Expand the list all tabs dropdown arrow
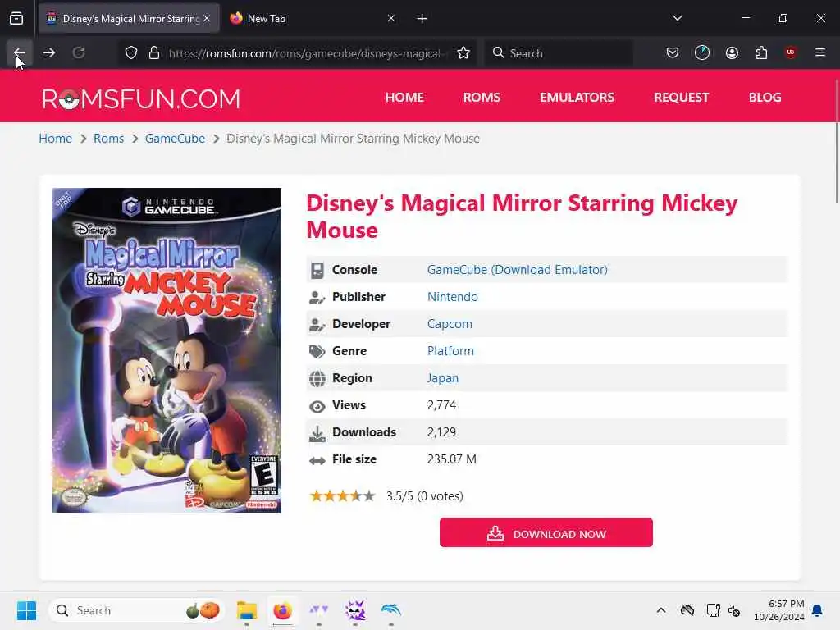The height and width of the screenshot is (630, 840). point(677,18)
